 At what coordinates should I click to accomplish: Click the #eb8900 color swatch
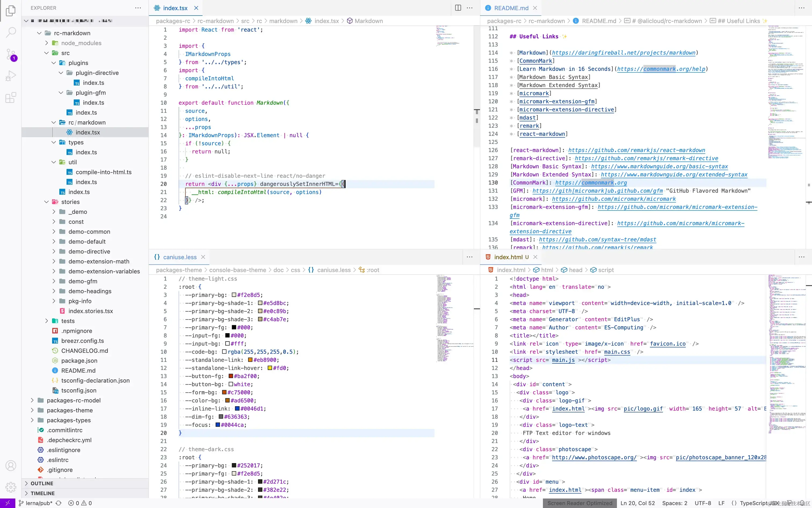250,360
